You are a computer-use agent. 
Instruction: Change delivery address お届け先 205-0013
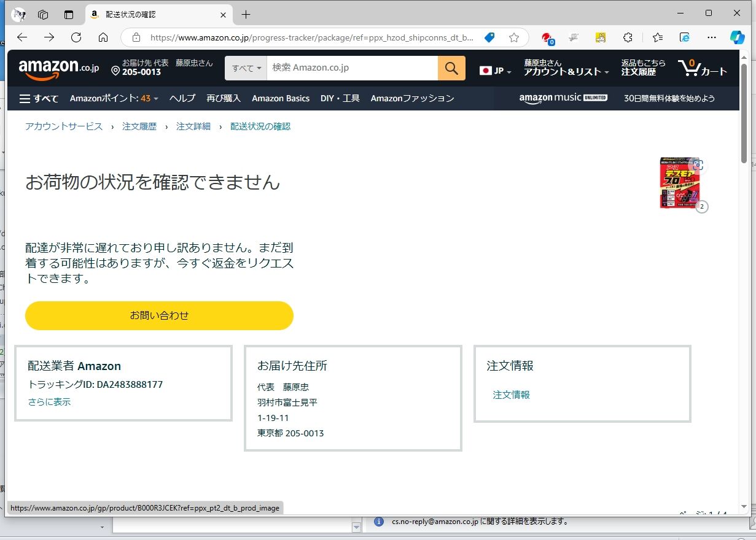pos(162,67)
